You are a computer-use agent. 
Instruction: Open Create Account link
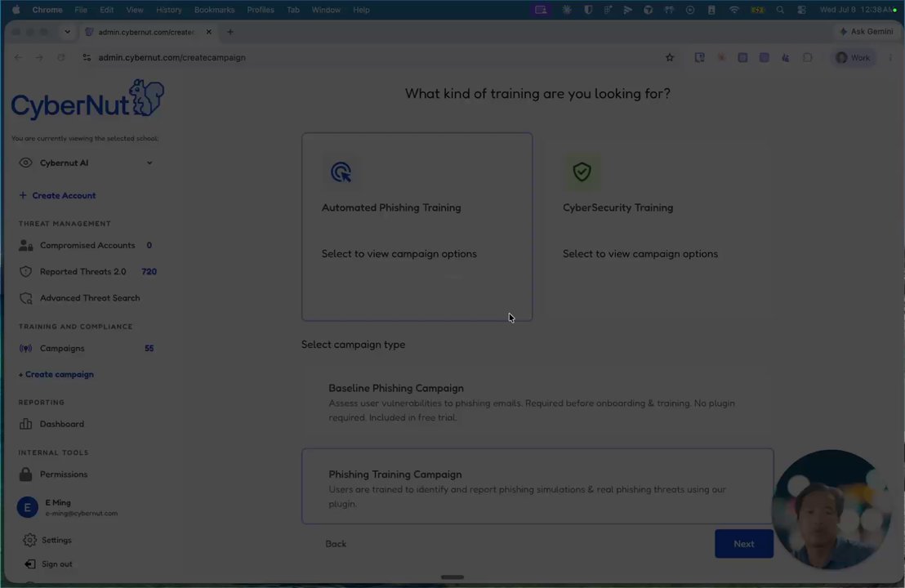pyautogui.click(x=64, y=196)
